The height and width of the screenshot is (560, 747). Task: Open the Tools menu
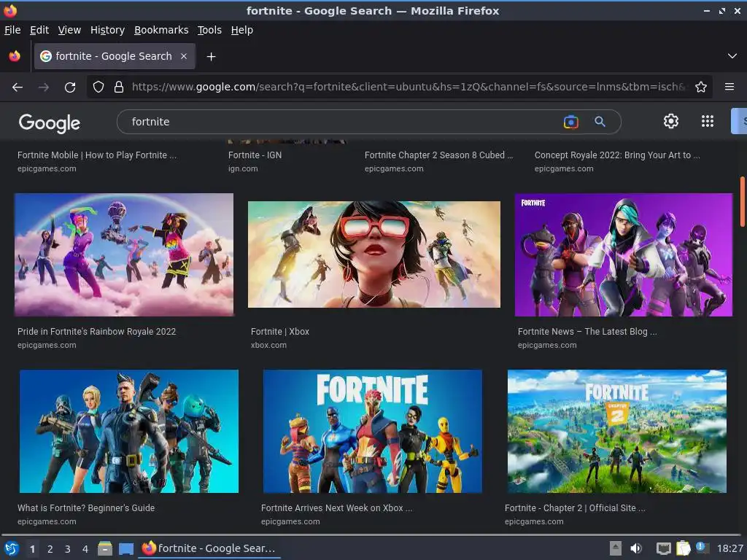tap(209, 30)
